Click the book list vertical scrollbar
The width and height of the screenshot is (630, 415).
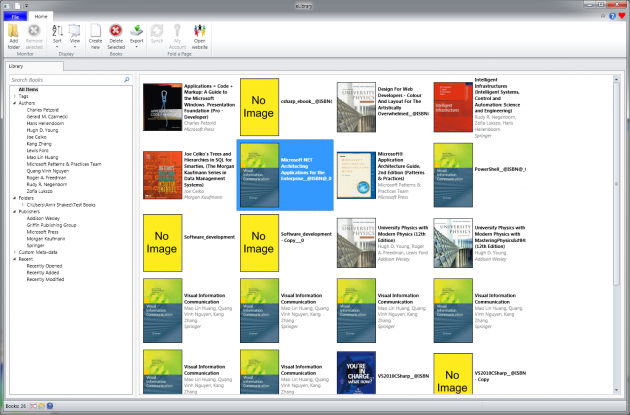(616, 185)
